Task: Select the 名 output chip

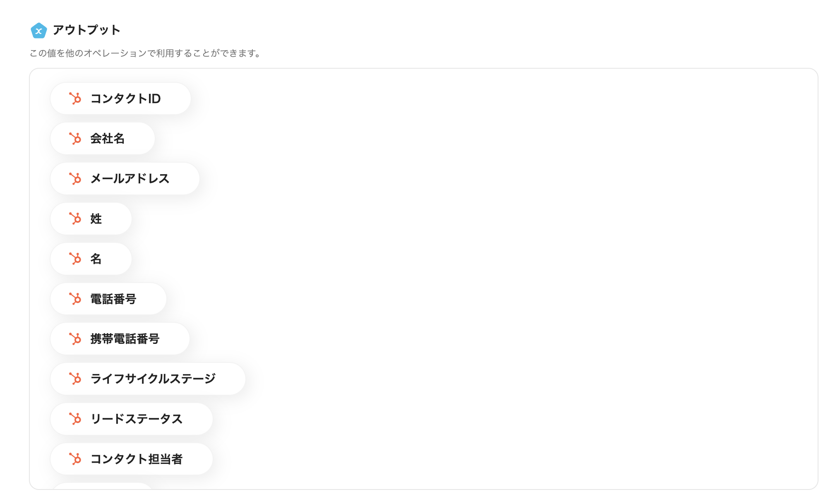Action: (x=91, y=259)
